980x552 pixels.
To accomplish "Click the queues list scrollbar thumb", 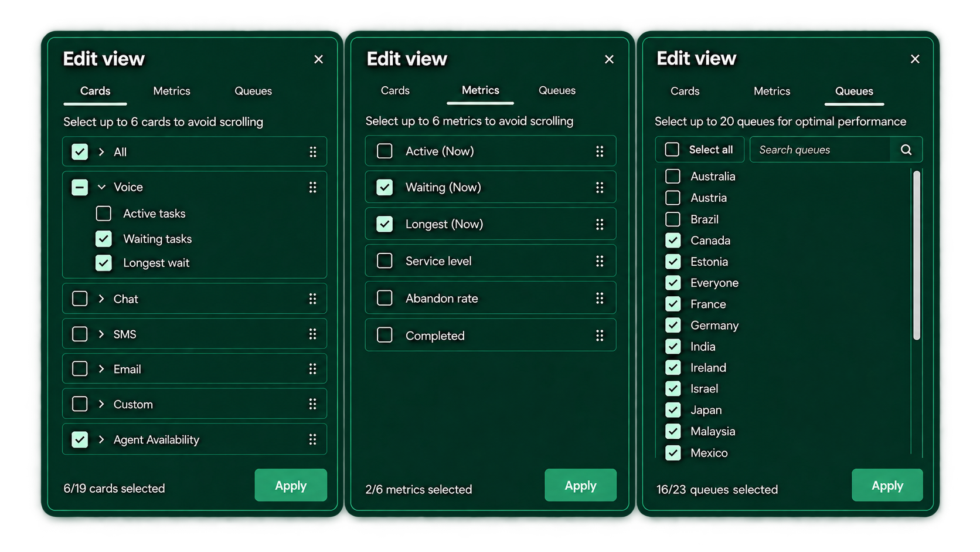I will [917, 255].
